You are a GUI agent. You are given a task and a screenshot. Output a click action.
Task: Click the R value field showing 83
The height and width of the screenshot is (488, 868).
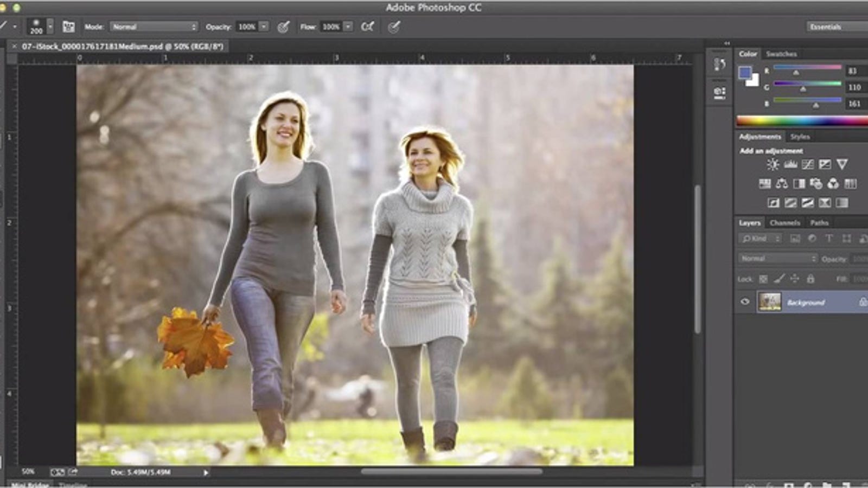[x=856, y=71]
